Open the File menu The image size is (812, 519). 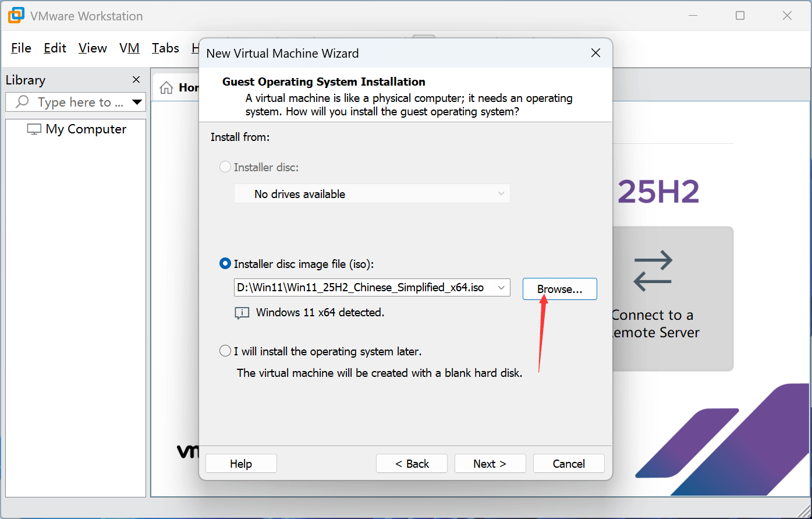(x=21, y=48)
